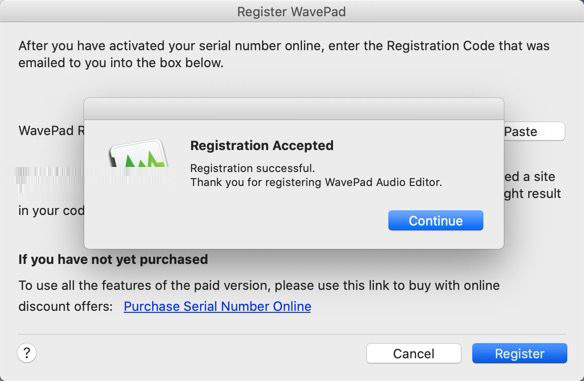Image resolution: width=584 pixels, height=381 pixels.
Task: Click the blue Register button
Action: click(x=520, y=353)
